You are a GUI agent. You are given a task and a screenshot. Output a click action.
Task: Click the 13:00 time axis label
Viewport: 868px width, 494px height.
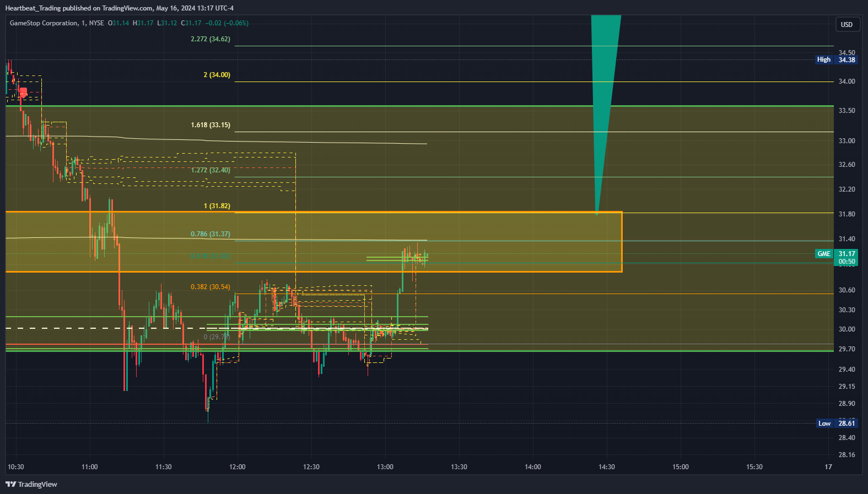(x=385, y=467)
